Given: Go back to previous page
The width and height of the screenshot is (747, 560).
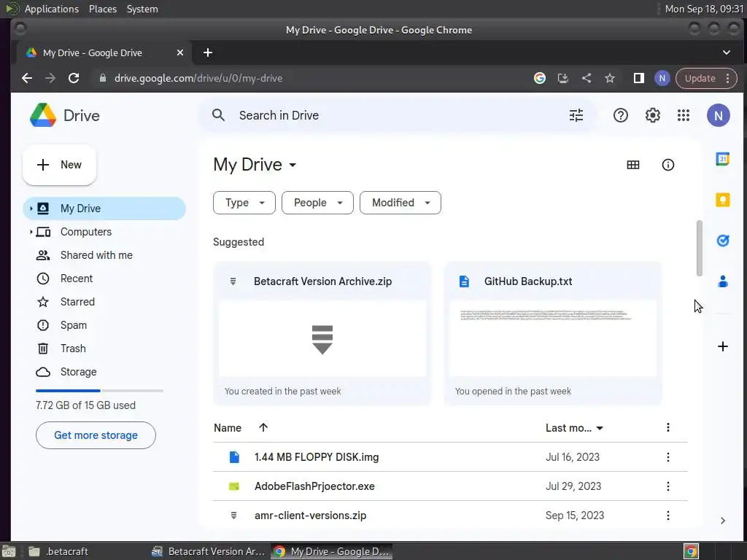Looking at the screenshot, I should pyautogui.click(x=27, y=78).
